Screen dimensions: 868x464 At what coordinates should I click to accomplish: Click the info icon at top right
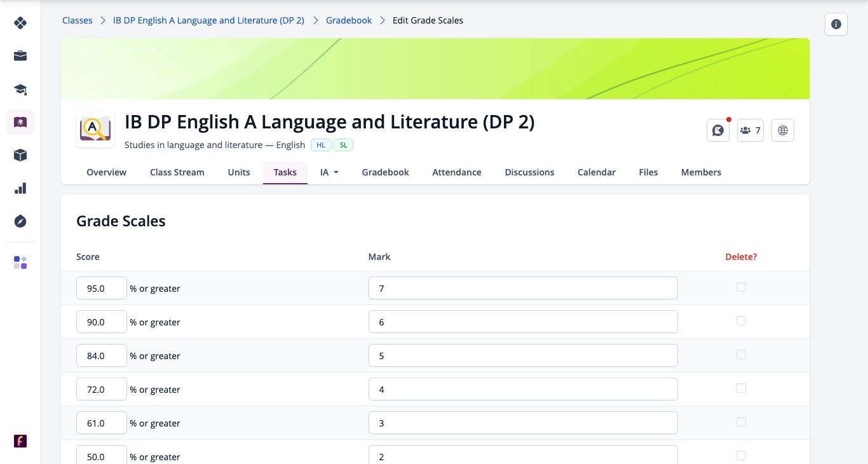(x=836, y=24)
